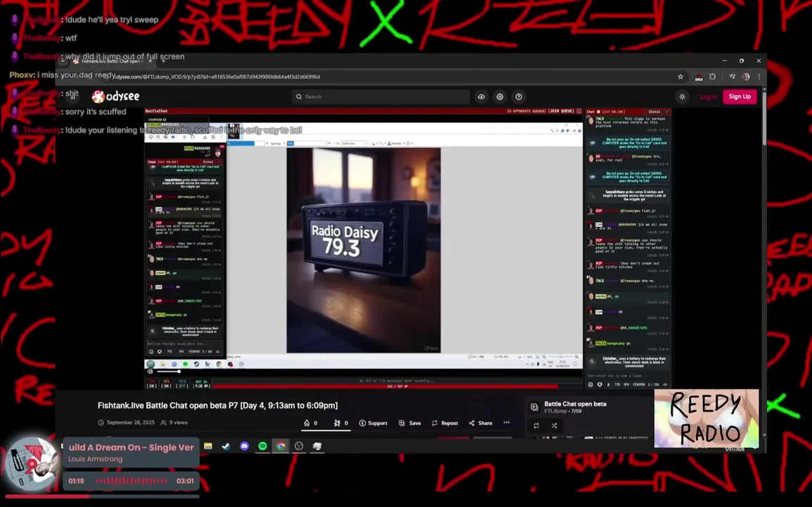Save the video to a playlist
The image size is (812, 507).
coord(410,423)
